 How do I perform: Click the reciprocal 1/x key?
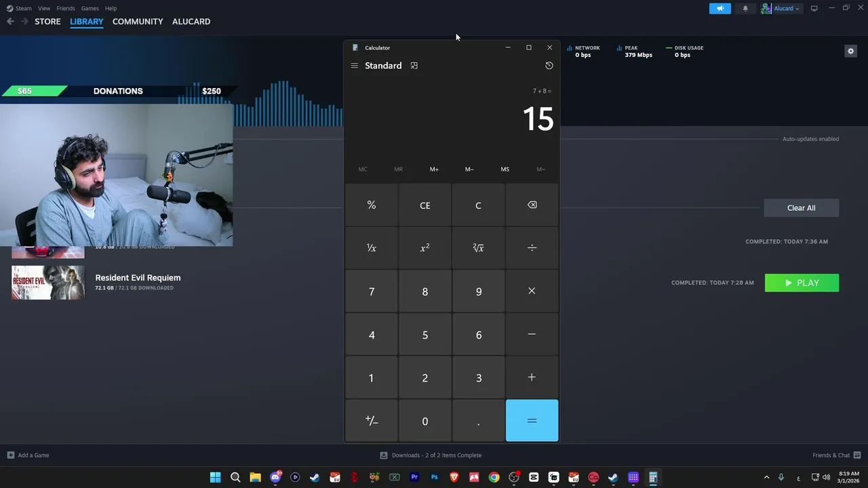point(372,248)
